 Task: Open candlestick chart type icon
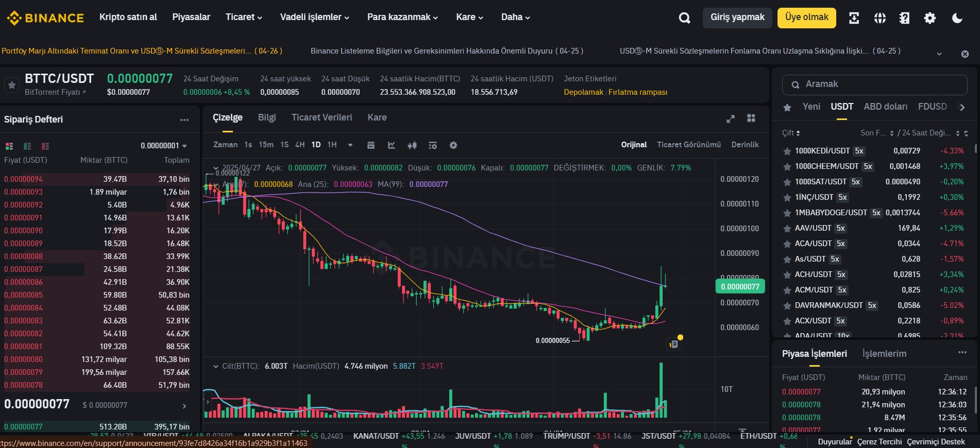pos(412,145)
